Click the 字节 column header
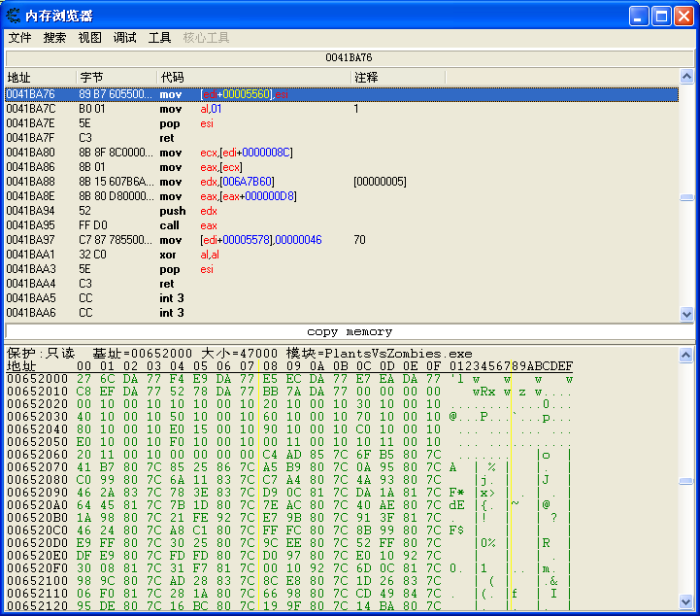Screen dimensions: 700x616 pyautogui.click(x=117, y=78)
